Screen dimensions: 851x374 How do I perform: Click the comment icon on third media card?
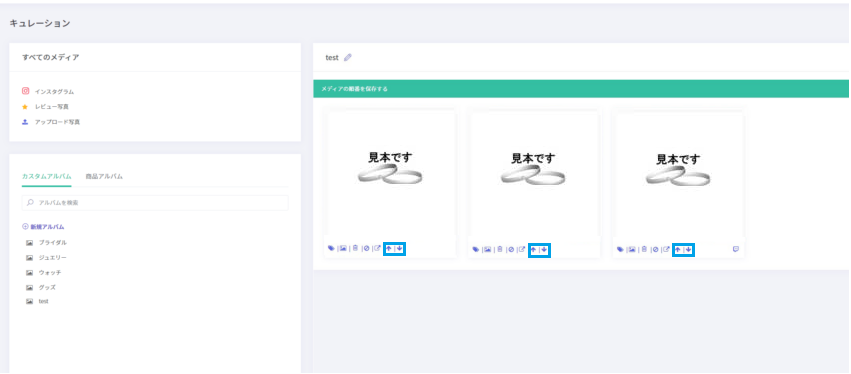coord(736,250)
